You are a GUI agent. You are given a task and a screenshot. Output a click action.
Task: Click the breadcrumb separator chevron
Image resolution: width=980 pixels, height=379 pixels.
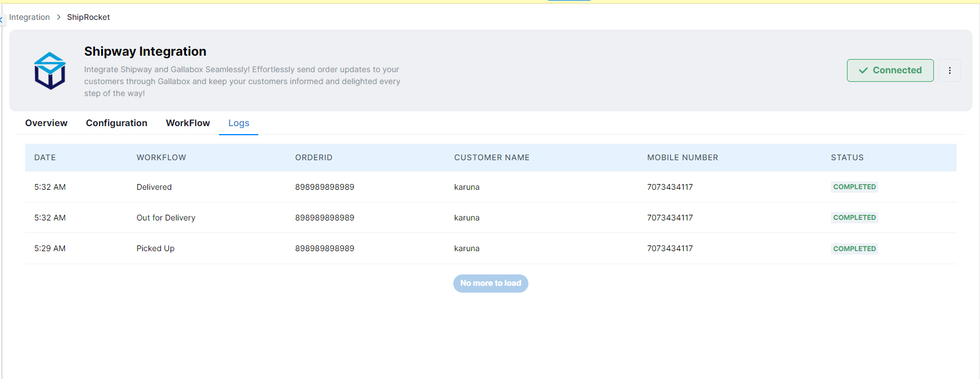pos(59,17)
